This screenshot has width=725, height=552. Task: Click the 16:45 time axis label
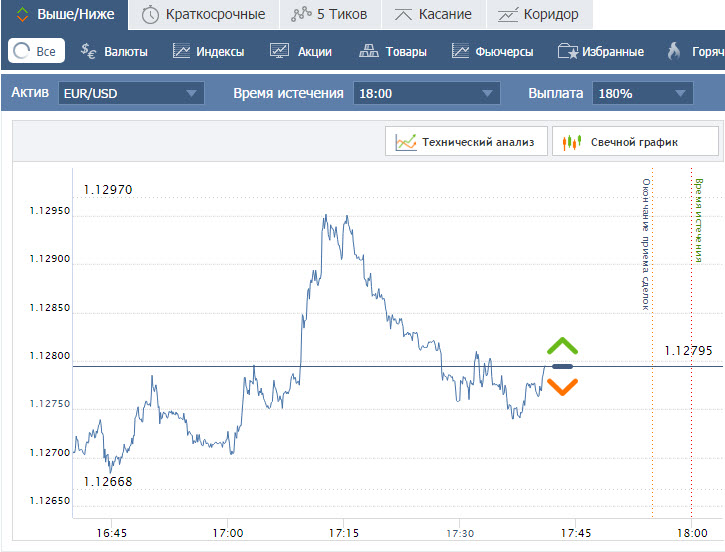[111, 533]
